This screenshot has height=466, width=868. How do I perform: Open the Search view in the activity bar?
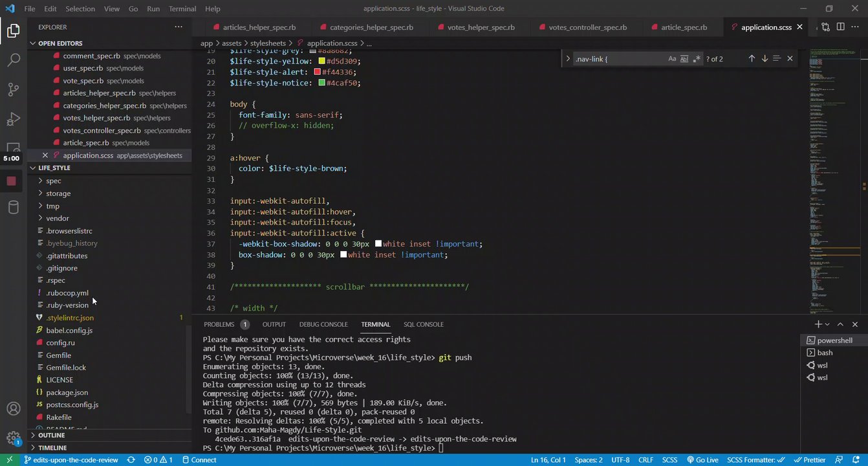[13, 60]
